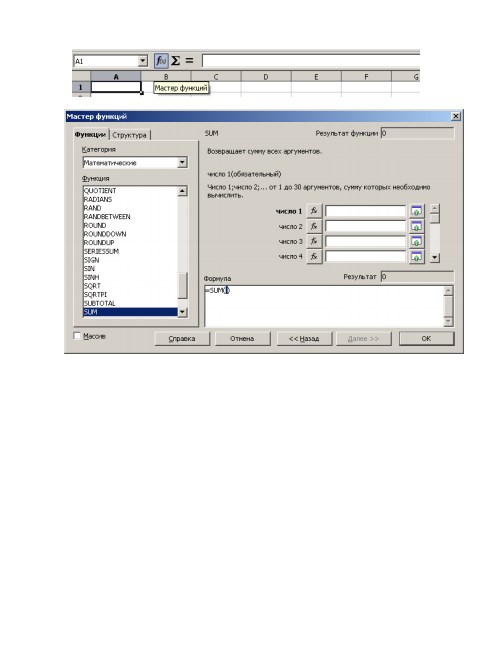Viewport: 502px width, 650px height.
Task: Select highlighted SUM in function list
Action: (130, 312)
